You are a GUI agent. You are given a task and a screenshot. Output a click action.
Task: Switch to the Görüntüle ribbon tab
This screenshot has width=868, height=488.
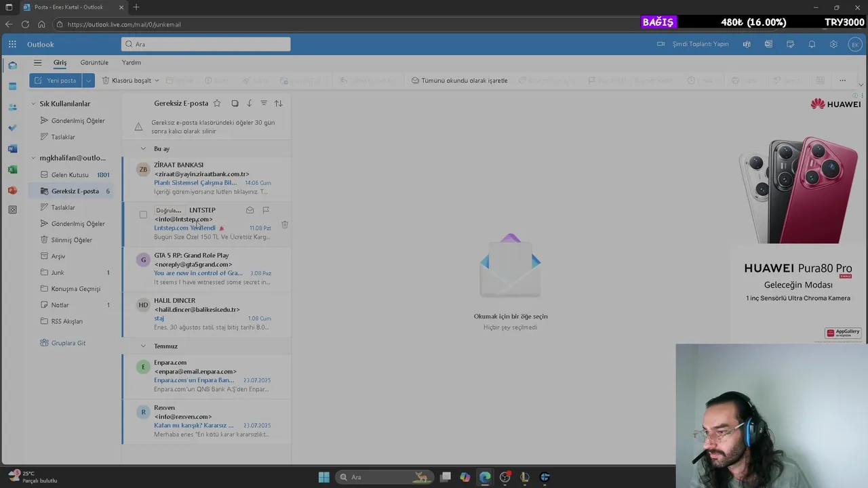coord(94,62)
